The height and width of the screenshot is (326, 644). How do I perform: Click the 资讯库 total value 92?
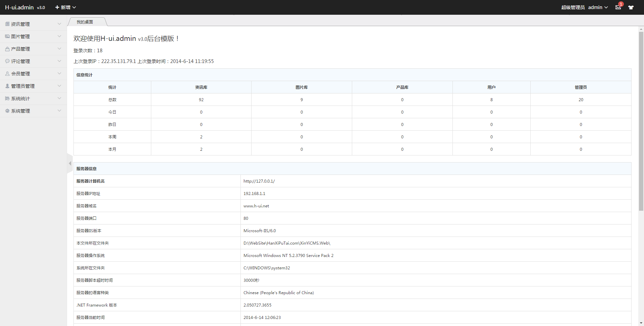(201, 100)
